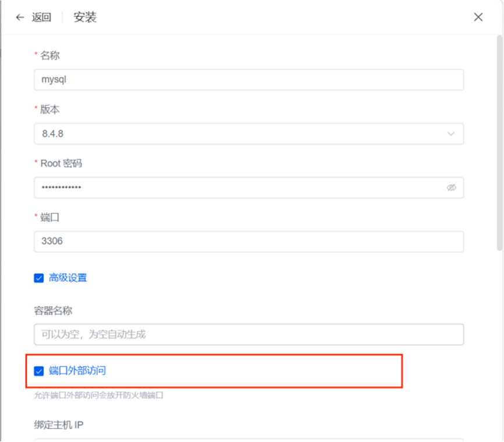
Task: Click the vertical scrollbar thumb
Action: coord(499,143)
